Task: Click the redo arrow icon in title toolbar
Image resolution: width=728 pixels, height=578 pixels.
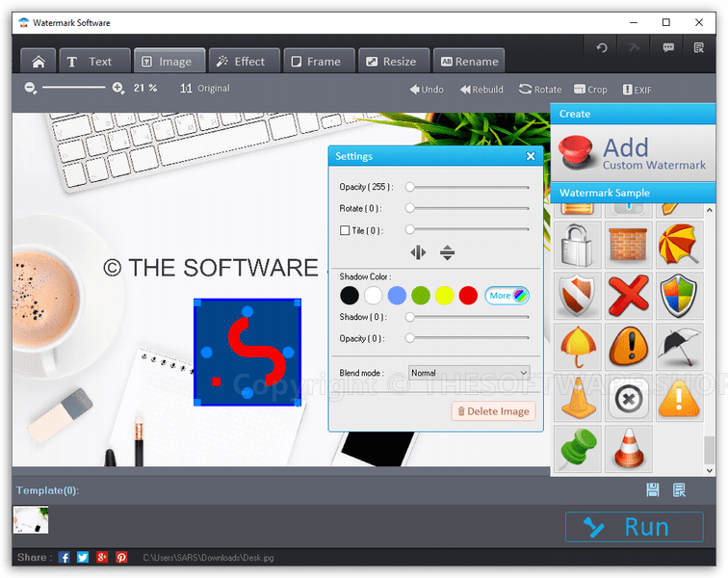Action: (x=634, y=48)
